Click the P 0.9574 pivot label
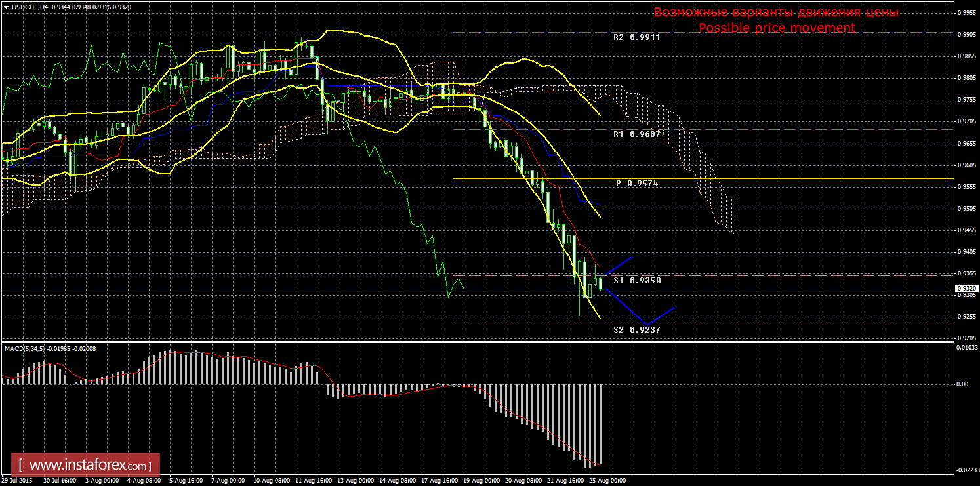This screenshot has height=486, width=980. pyautogui.click(x=636, y=184)
